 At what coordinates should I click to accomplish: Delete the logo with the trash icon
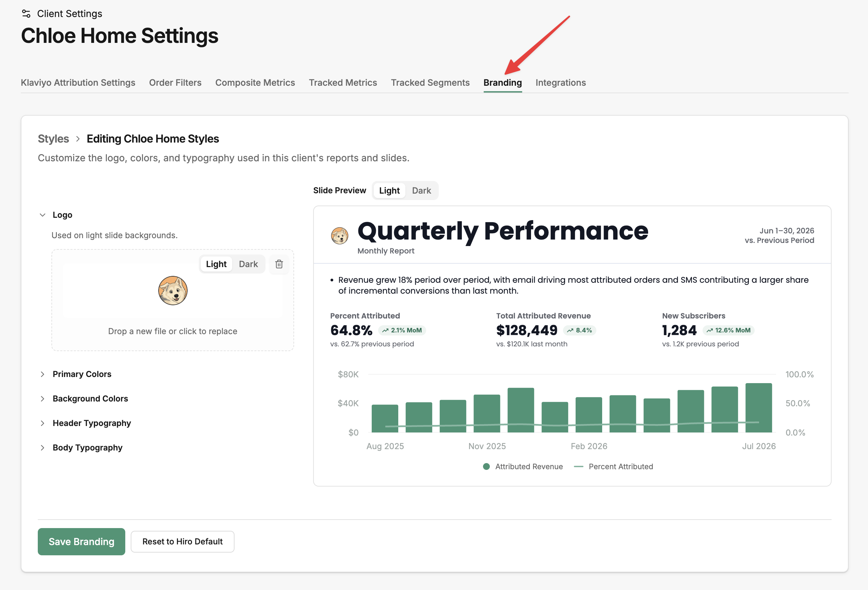(279, 264)
